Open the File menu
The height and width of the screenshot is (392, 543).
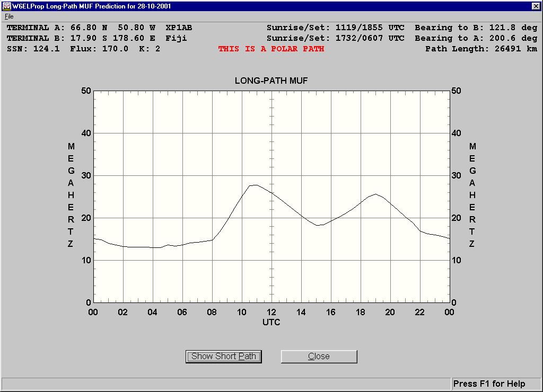click(x=9, y=16)
